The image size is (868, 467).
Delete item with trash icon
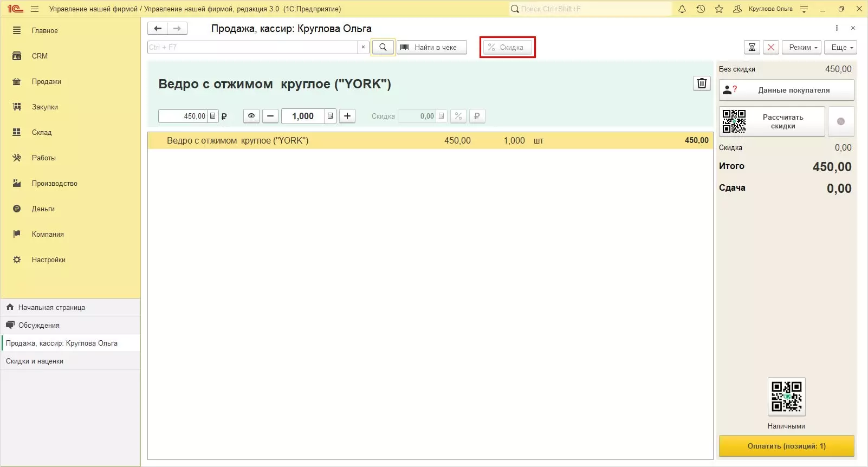coord(702,83)
